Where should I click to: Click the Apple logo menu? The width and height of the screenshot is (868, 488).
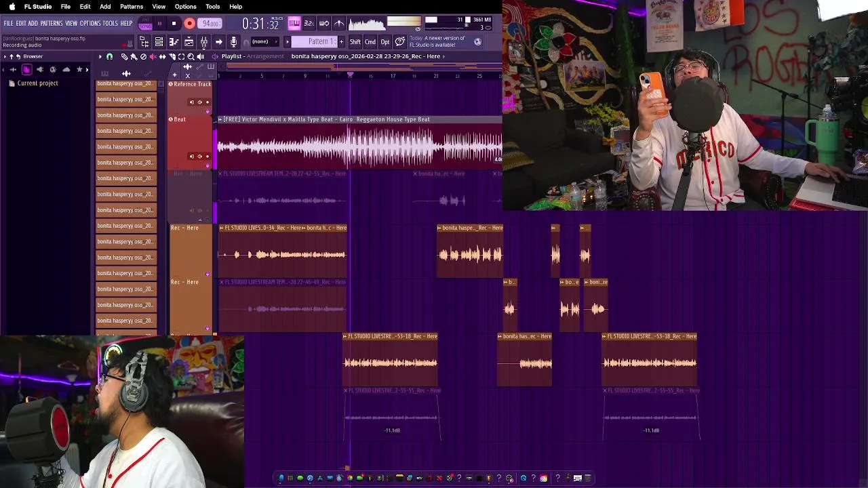tap(12, 7)
